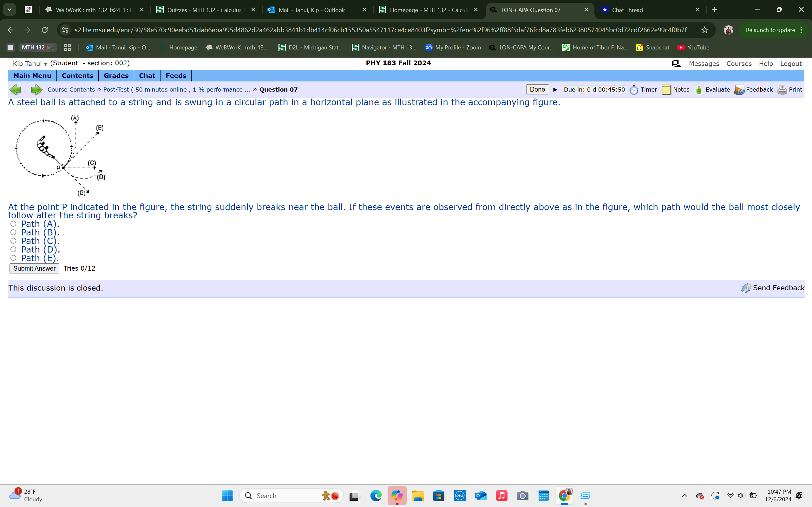Follow the Course Contents breadcrumb link
The height and width of the screenshot is (507, 812).
[71, 90]
